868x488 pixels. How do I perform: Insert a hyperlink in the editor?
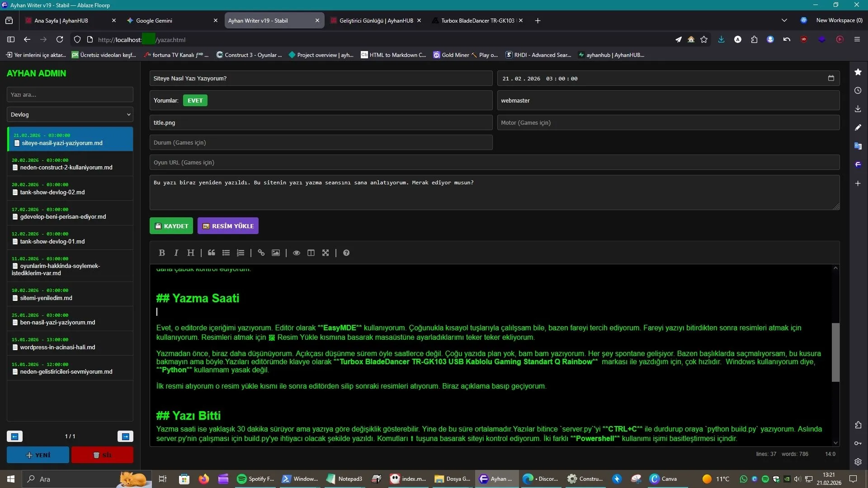click(x=261, y=253)
